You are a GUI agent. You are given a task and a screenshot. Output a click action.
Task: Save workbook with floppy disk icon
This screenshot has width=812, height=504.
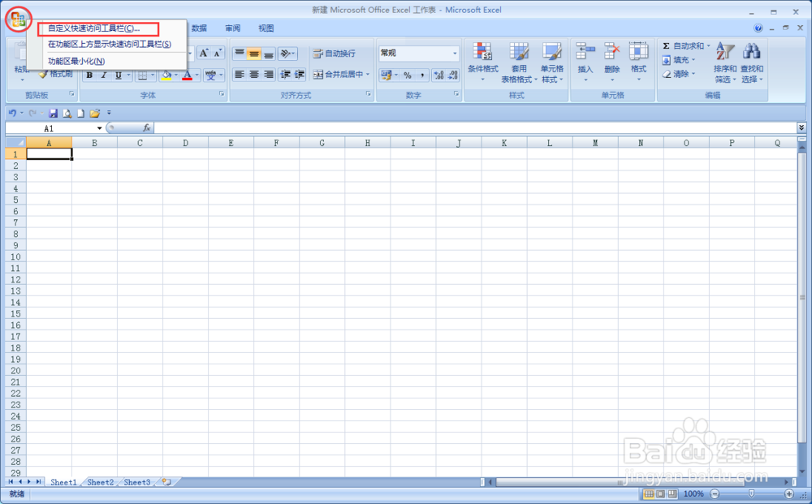[53, 113]
